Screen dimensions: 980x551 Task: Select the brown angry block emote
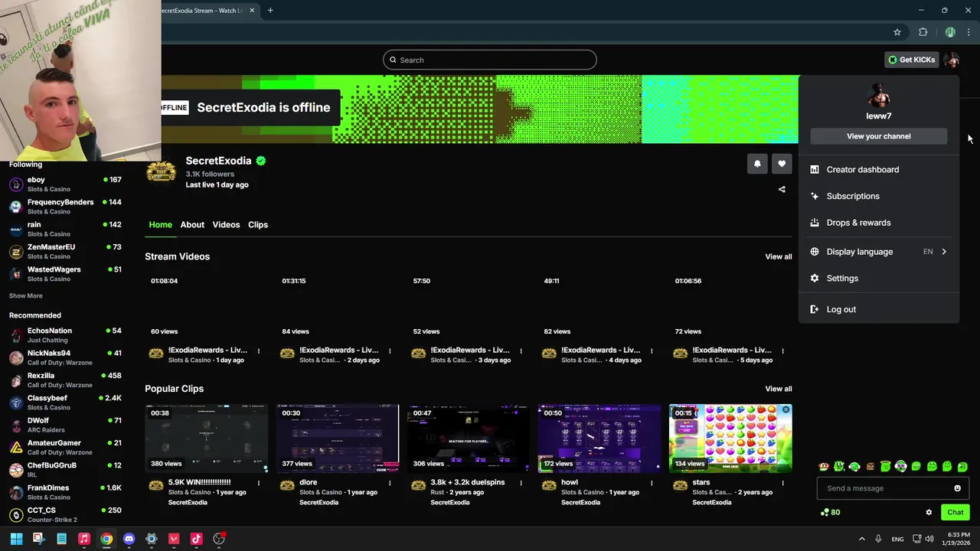[871, 467]
